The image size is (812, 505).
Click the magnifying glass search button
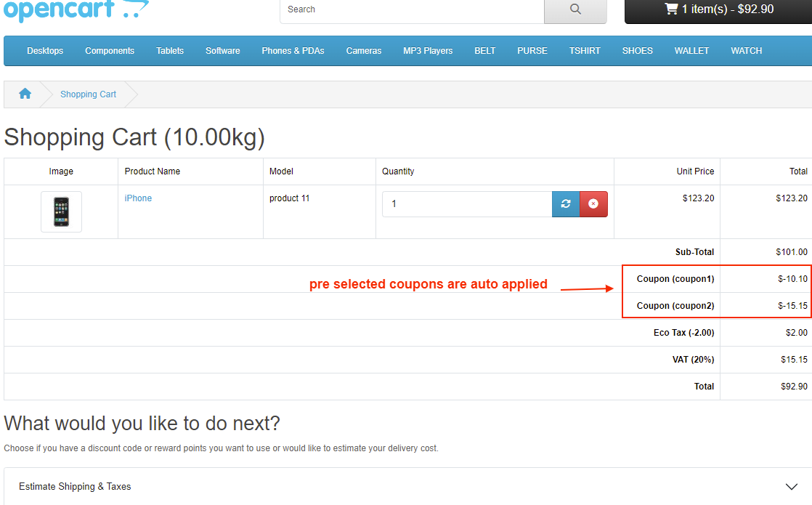[x=575, y=9]
